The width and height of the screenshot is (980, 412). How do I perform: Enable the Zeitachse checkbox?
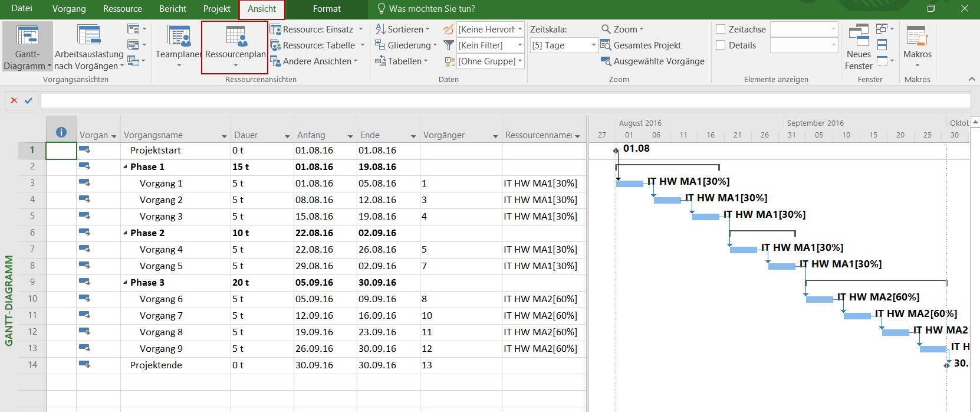click(x=721, y=29)
